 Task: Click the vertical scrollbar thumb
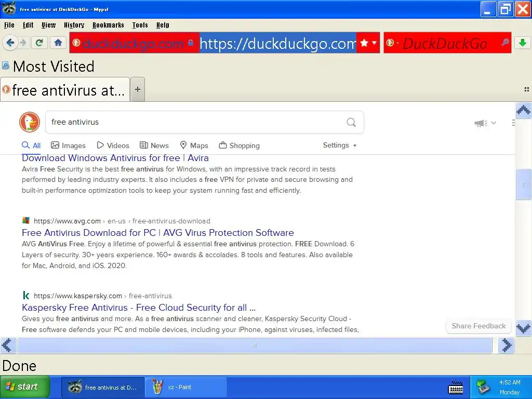coord(523,183)
